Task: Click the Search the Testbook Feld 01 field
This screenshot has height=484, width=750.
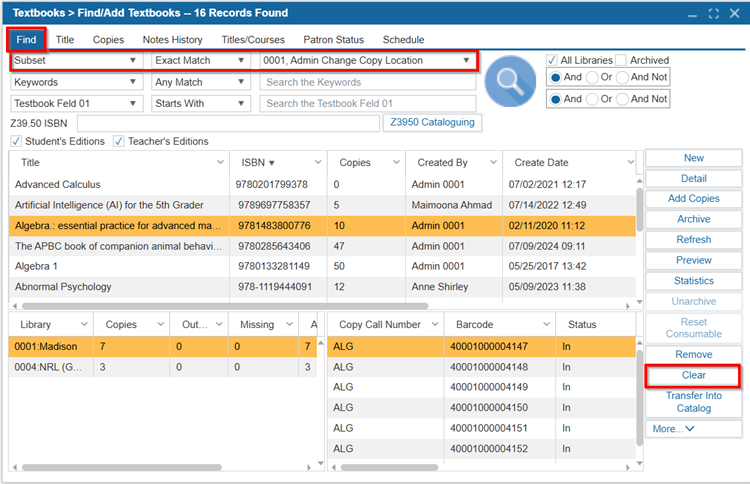Action: click(x=368, y=103)
